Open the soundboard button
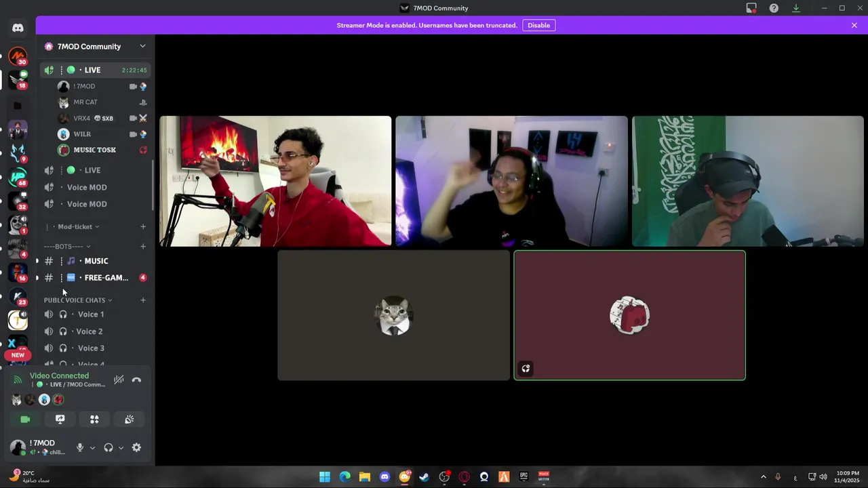This screenshot has width=868, height=488. click(x=129, y=420)
